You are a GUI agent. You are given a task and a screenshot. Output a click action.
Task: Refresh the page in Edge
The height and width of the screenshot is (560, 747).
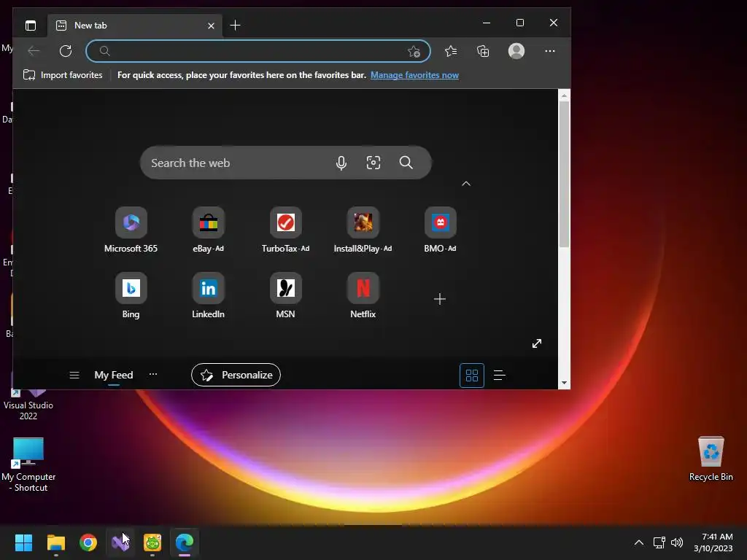click(x=66, y=51)
